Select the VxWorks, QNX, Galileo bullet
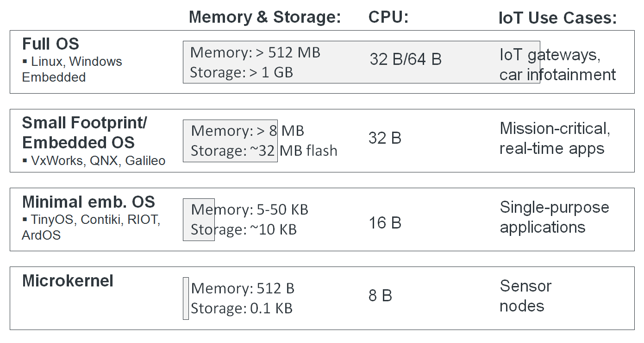Viewport: 644px width, 343px height. (94, 161)
